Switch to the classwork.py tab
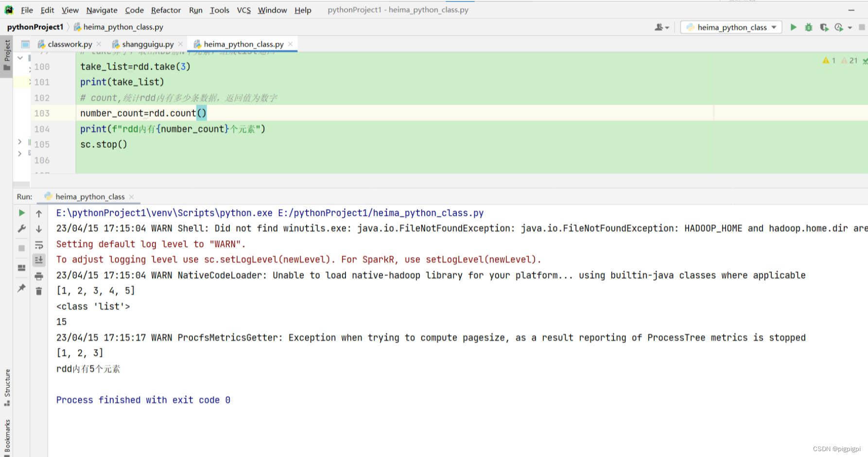868x457 pixels. pyautogui.click(x=69, y=44)
